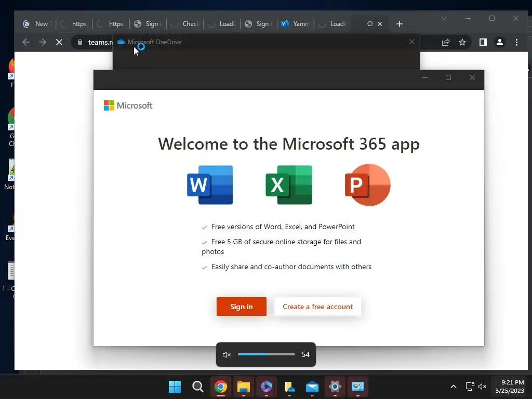Open Windows taskbar search

click(x=197, y=387)
